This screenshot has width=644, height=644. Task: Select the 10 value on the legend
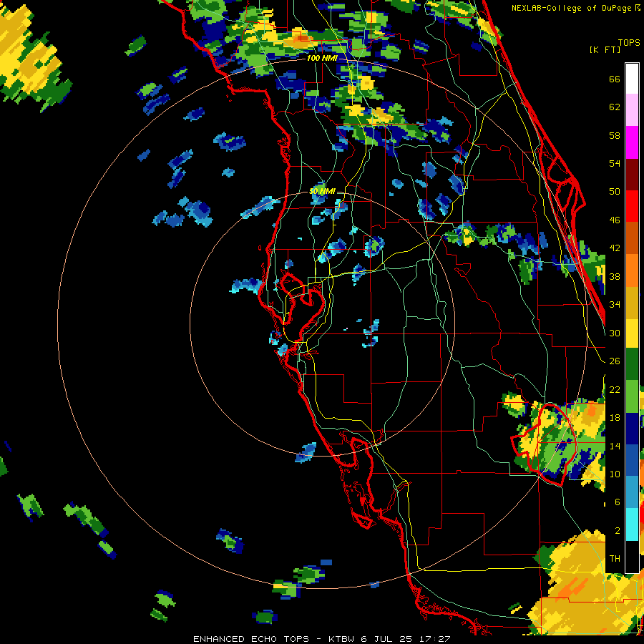point(615,474)
